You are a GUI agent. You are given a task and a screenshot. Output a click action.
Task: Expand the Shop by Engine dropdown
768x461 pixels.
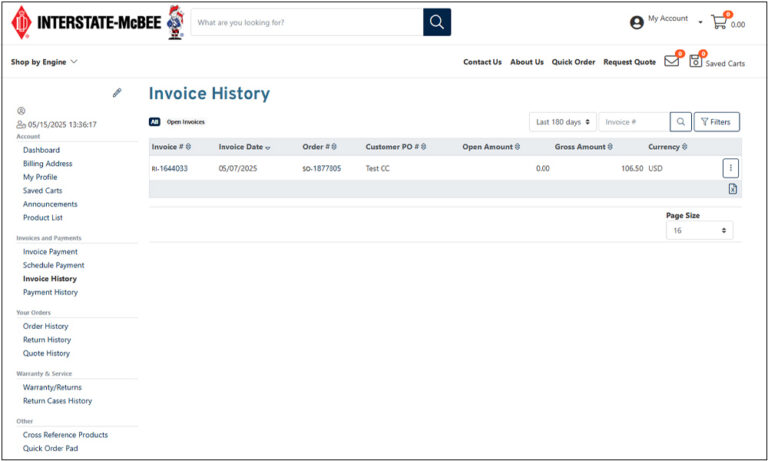[x=44, y=62]
